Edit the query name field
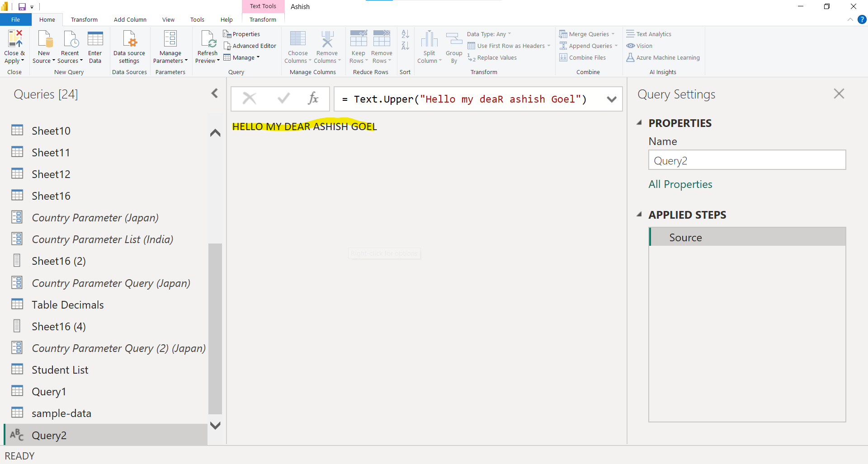This screenshot has width=868, height=464. pos(747,160)
